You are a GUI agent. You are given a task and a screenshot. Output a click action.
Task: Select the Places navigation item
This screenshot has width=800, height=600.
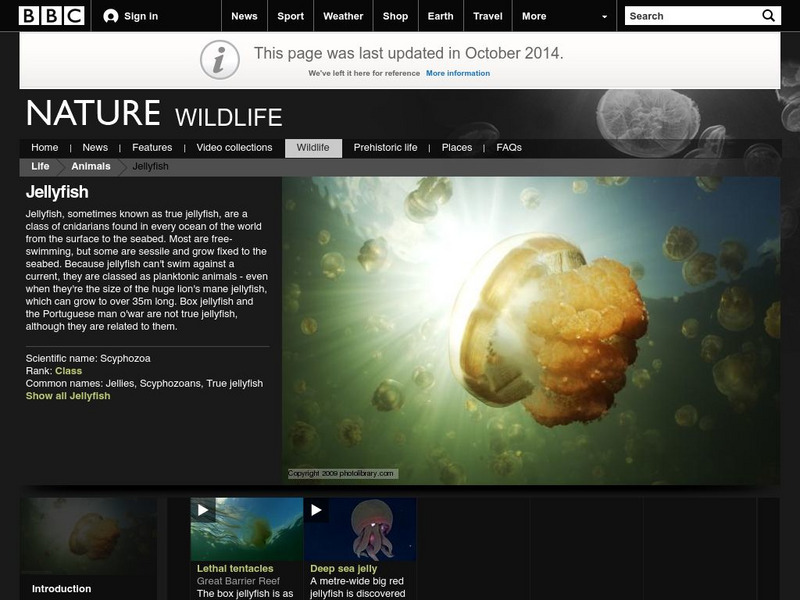click(456, 146)
